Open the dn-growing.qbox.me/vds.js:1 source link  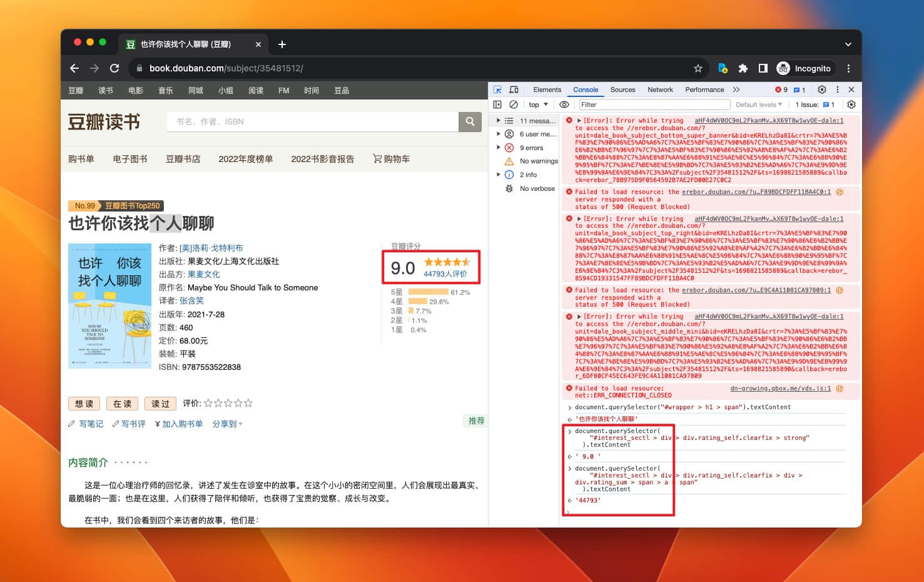780,388
